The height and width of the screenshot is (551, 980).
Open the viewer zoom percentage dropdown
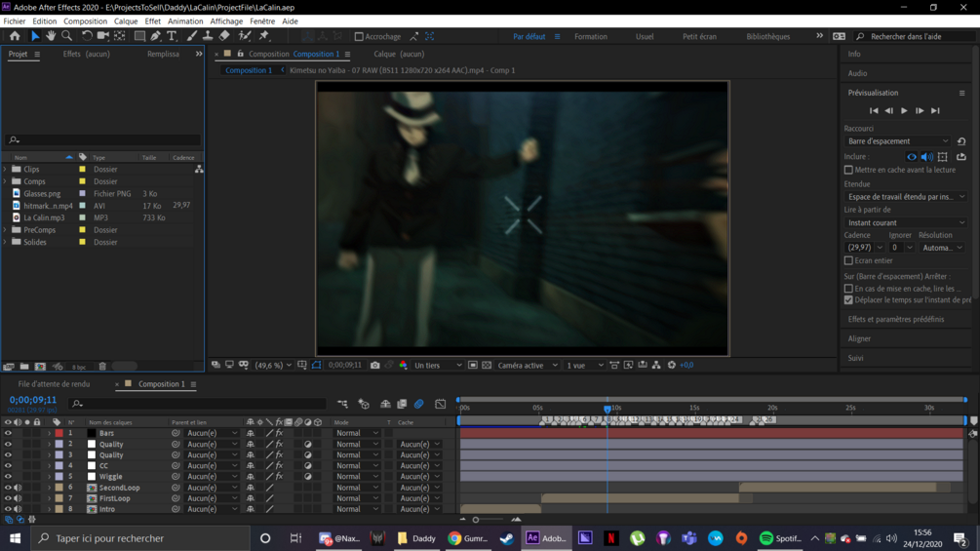coord(273,366)
